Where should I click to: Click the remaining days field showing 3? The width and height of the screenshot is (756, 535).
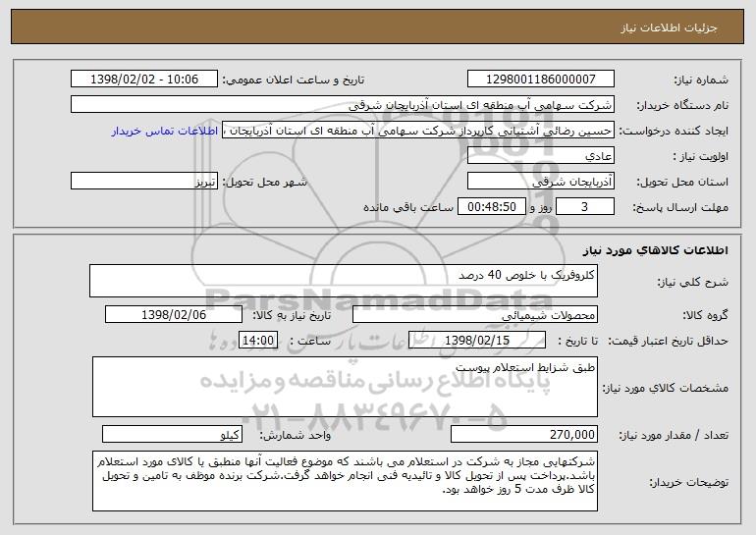pyautogui.click(x=585, y=207)
